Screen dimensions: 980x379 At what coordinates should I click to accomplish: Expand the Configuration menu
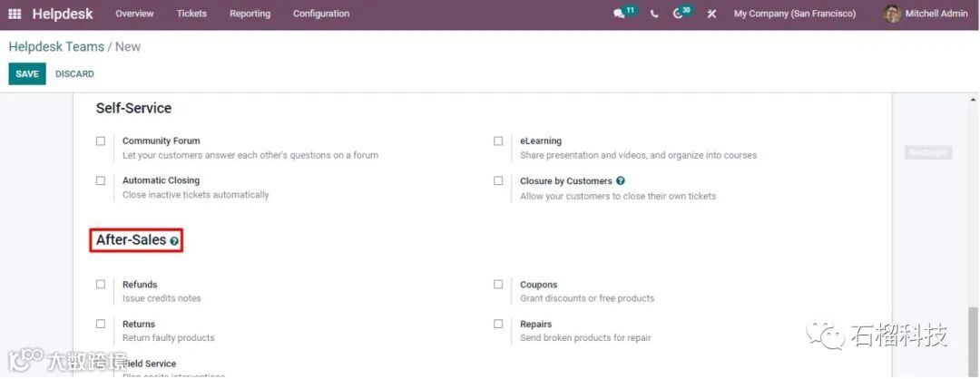(x=321, y=14)
